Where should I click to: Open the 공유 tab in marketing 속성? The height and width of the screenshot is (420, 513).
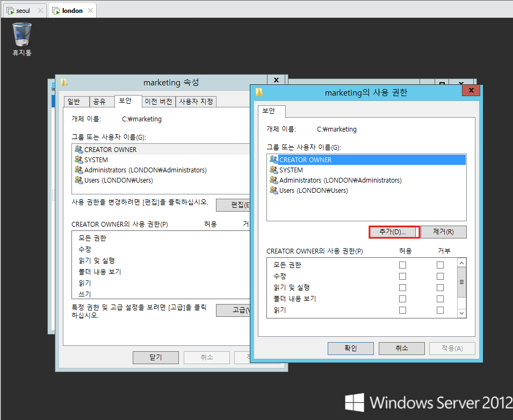click(102, 102)
